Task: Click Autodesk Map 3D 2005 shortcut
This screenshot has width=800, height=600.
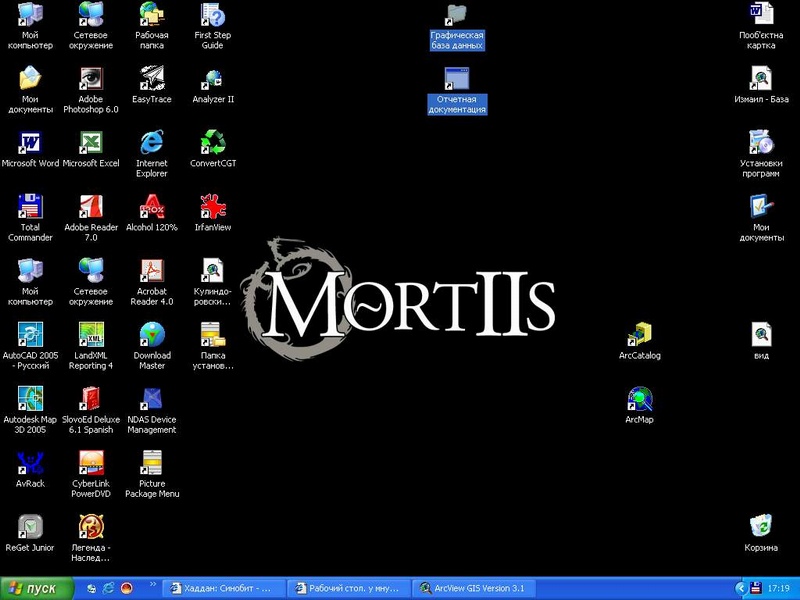Action: click(30, 410)
